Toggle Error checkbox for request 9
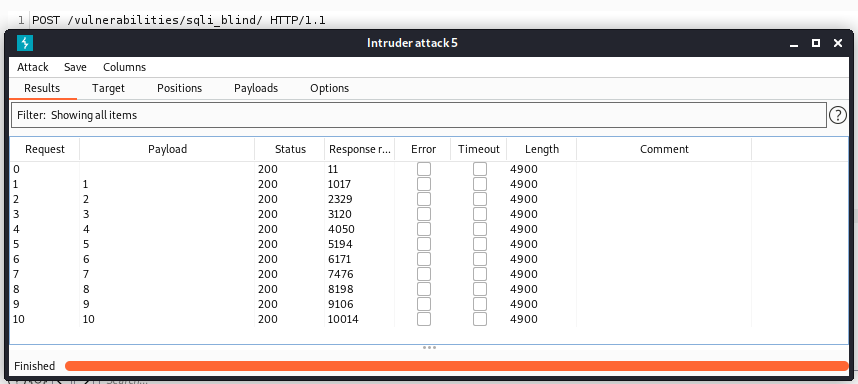 click(424, 304)
